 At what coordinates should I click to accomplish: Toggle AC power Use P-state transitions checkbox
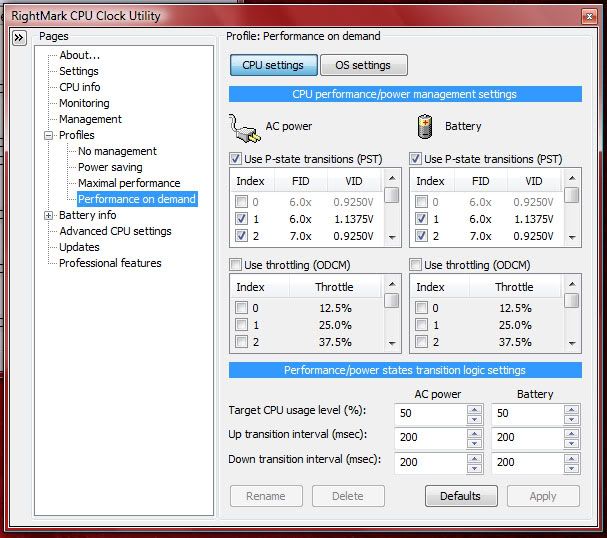click(x=235, y=158)
